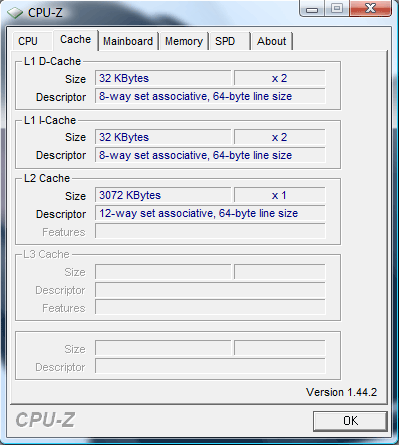399x445 pixels.
Task: Click the empty L3 Cache Features field
Action: pyautogui.click(x=210, y=307)
